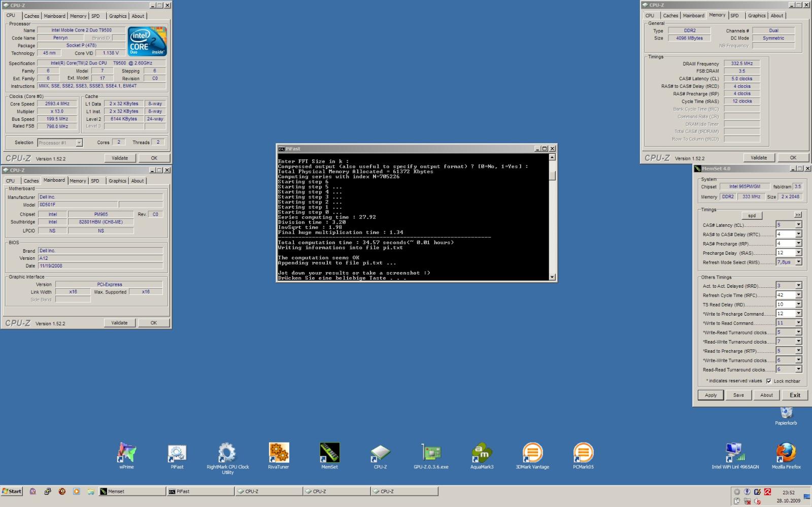Screen dimensions: 812x507
Task: Switch to Memset taskbar button
Action: (132, 491)
